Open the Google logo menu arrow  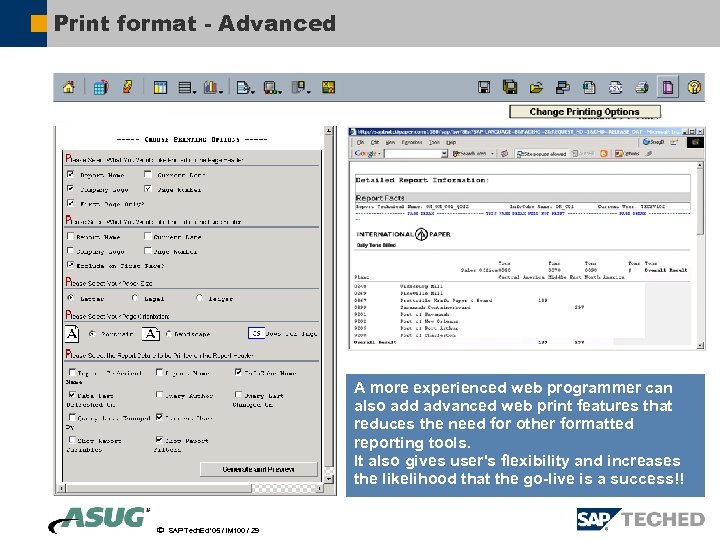(x=379, y=154)
